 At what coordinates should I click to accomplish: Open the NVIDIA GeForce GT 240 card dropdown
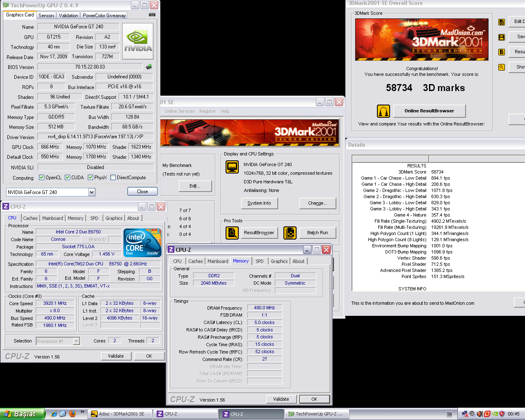pyautogui.click(x=91, y=192)
